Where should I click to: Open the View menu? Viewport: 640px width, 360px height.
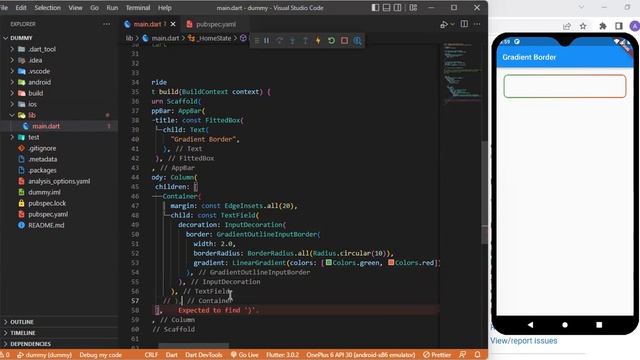75,8
